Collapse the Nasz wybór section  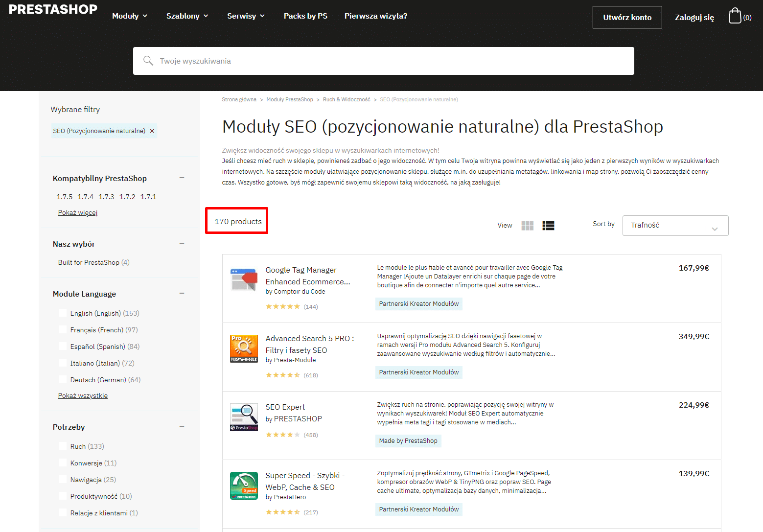[x=182, y=243]
